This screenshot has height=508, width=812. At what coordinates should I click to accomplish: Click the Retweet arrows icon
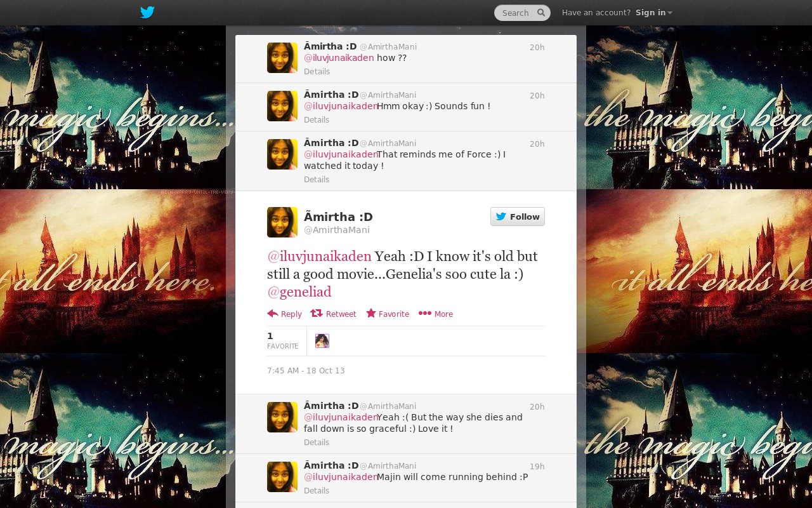(317, 313)
